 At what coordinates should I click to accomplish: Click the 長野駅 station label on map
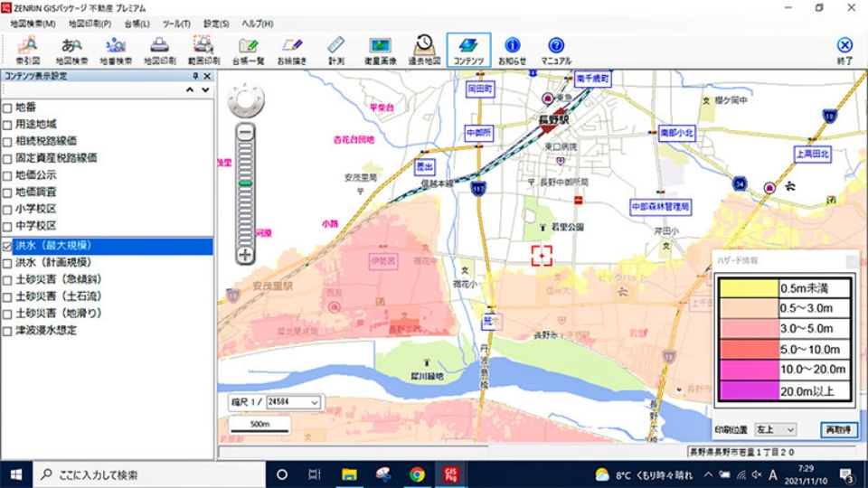[553, 119]
